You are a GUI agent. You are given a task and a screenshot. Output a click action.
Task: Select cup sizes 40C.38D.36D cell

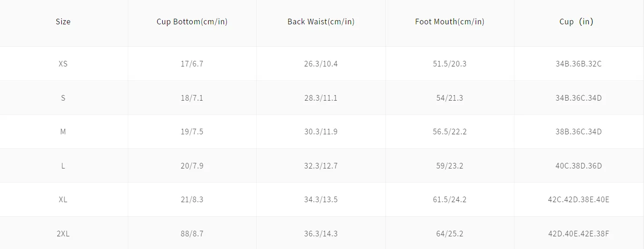tap(579, 166)
